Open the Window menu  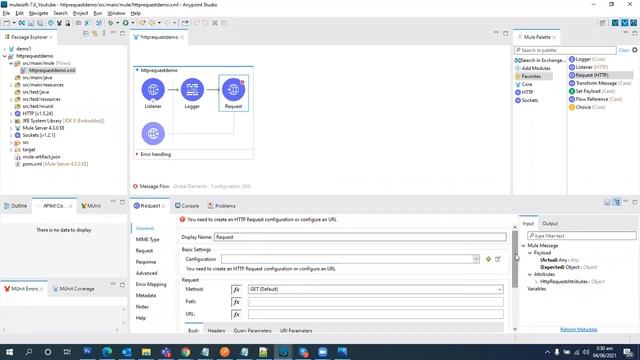116,13
